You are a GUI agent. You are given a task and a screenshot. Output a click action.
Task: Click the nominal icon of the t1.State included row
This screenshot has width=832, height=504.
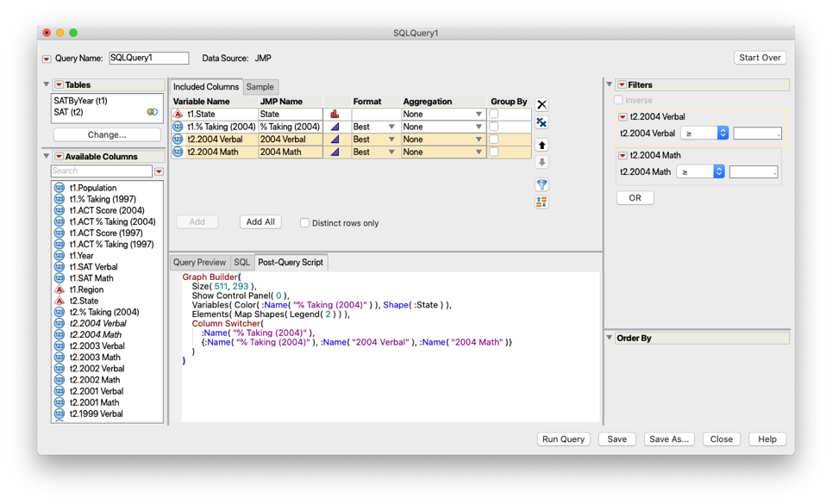(178, 114)
